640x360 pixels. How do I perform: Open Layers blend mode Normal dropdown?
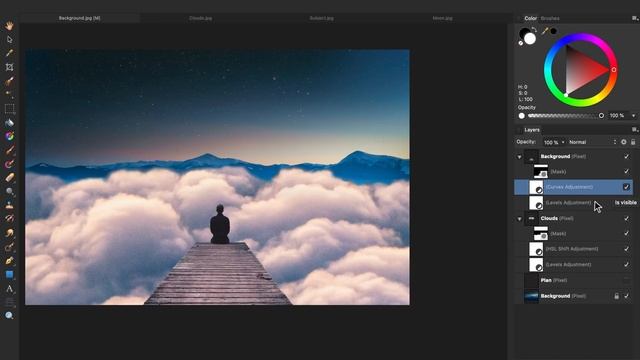592,142
